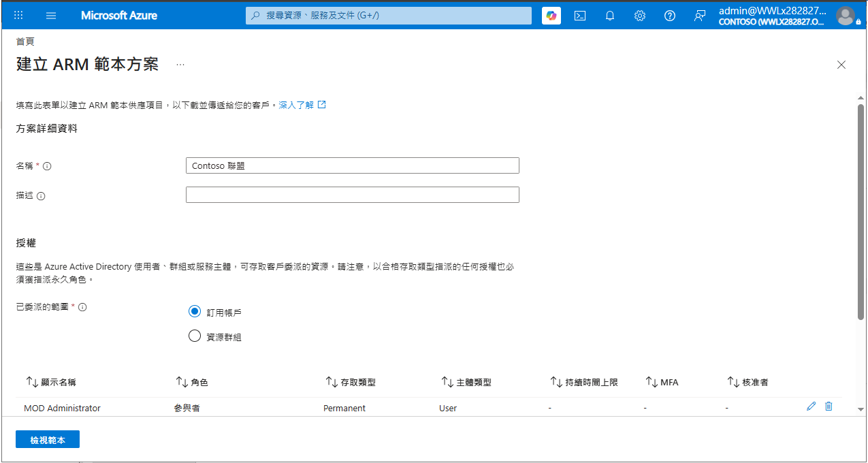Image resolution: width=868 pixels, height=463 pixels.
Task: Click the 檢視範本 button
Action: coord(48,440)
